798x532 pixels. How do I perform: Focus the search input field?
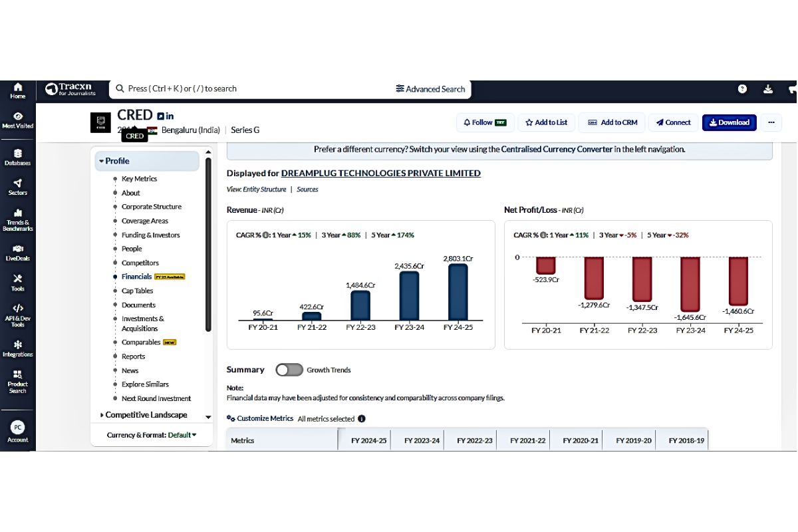(253, 88)
